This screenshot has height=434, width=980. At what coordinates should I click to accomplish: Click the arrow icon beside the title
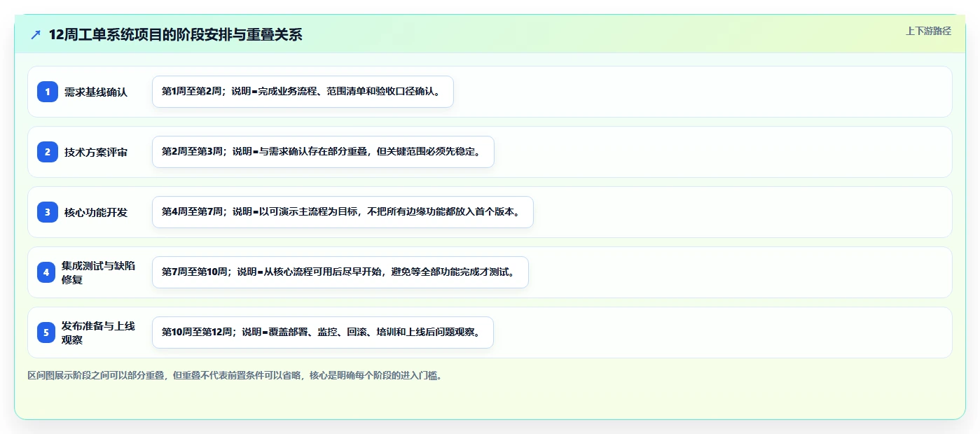coord(36,35)
